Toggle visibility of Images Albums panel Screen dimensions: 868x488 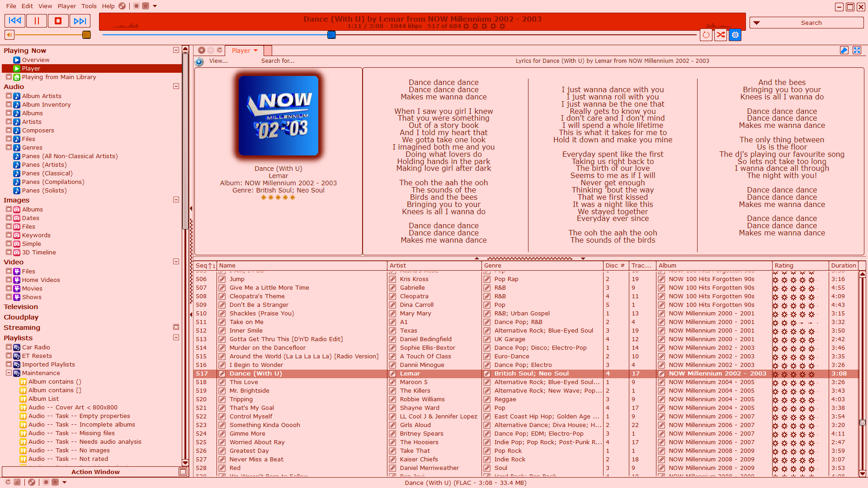tap(9, 209)
